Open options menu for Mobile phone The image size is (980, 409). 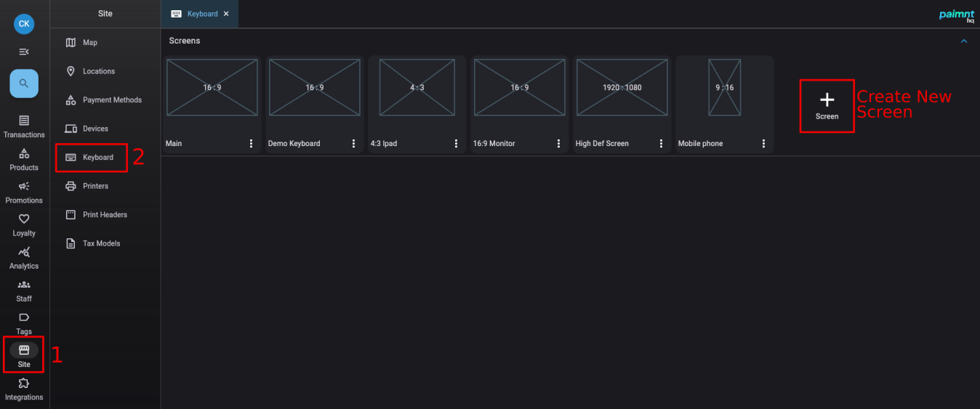point(764,144)
